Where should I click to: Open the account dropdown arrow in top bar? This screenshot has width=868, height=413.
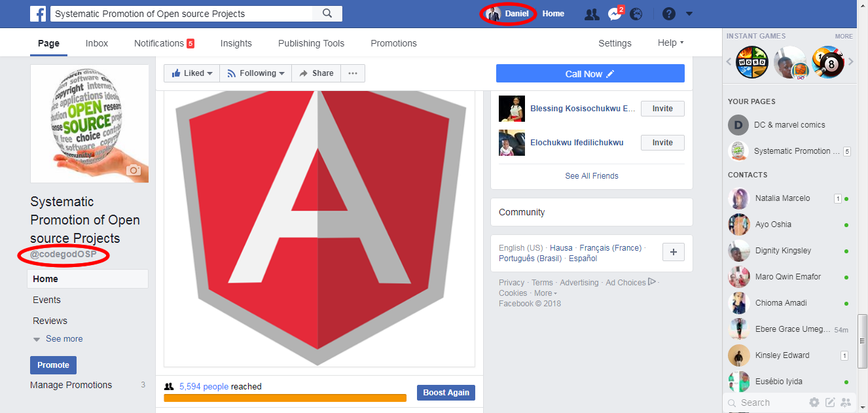(x=689, y=14)
